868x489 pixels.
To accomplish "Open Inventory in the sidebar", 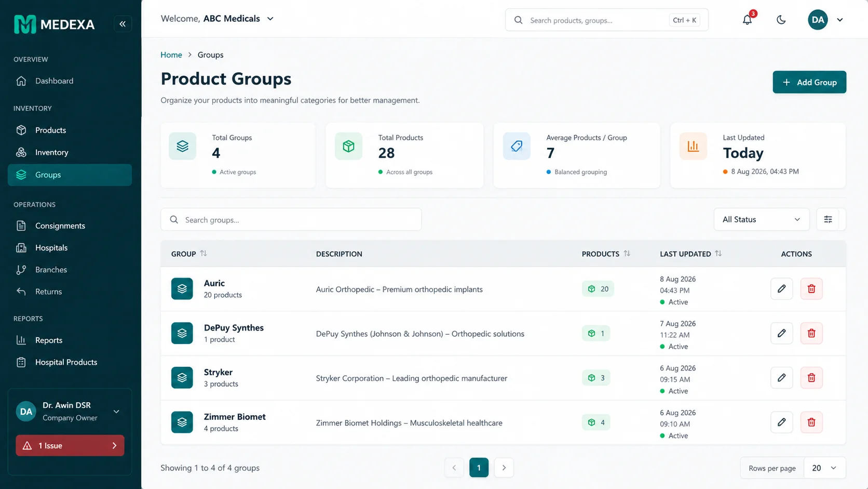I will [x=70, y=152].
